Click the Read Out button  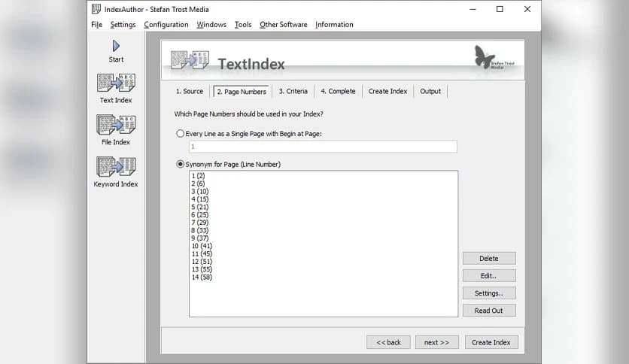coord(489,311)
